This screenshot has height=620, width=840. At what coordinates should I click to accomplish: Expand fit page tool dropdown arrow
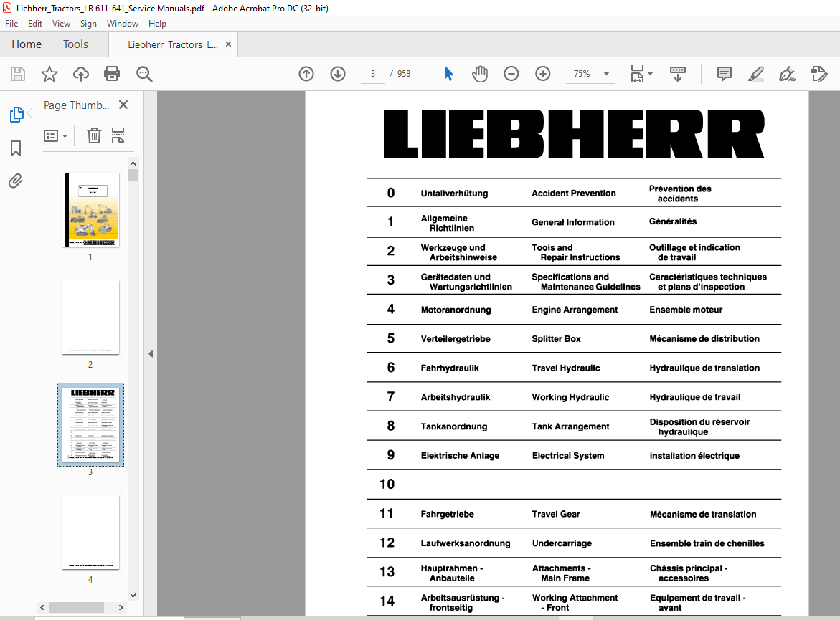pyautogui.click(x=651, y=74)
